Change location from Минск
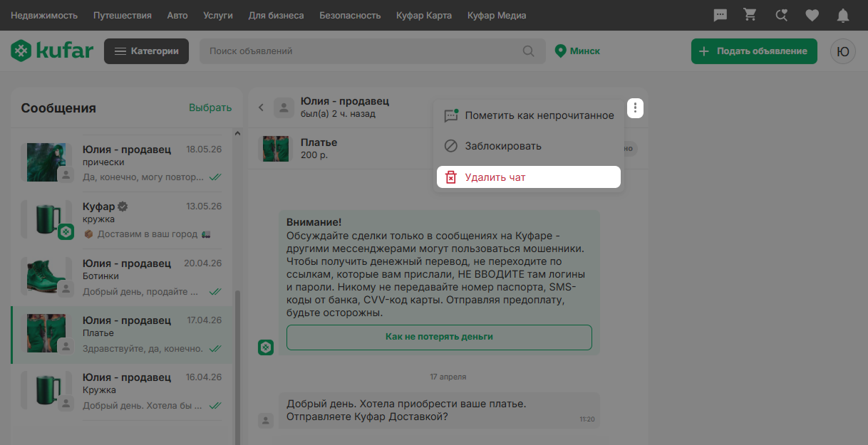Image resolution: width=868 pixels, height=445 pixels. click(577, 51)
